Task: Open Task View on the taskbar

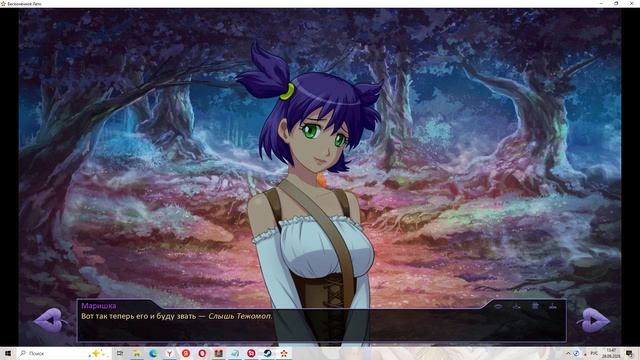Action: click(x=120, y=353)
